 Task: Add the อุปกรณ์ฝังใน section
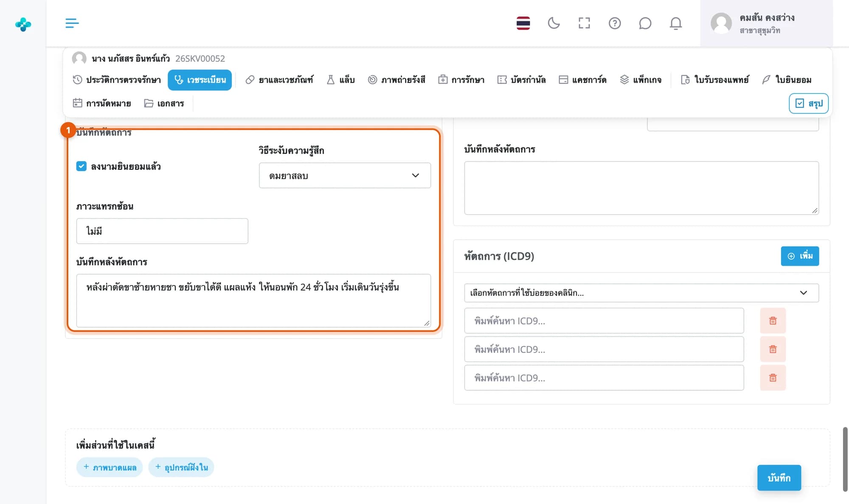[x=181, y=468]
